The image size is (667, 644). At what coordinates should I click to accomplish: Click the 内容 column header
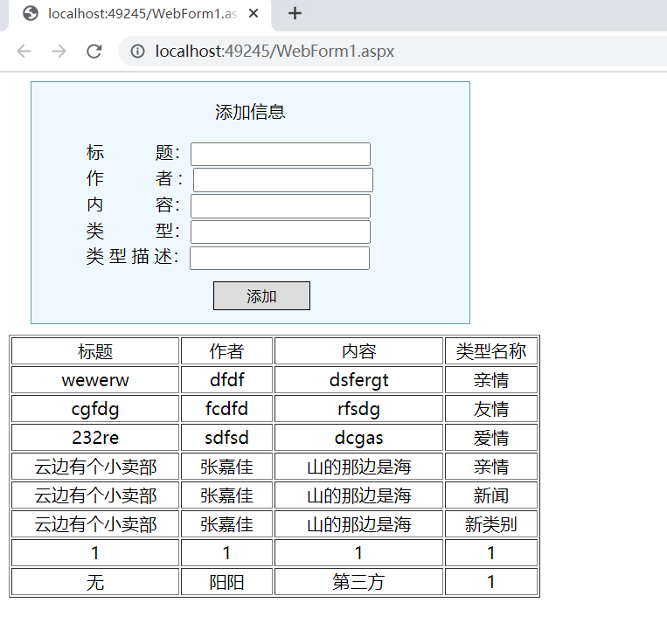tap(359, 351)
